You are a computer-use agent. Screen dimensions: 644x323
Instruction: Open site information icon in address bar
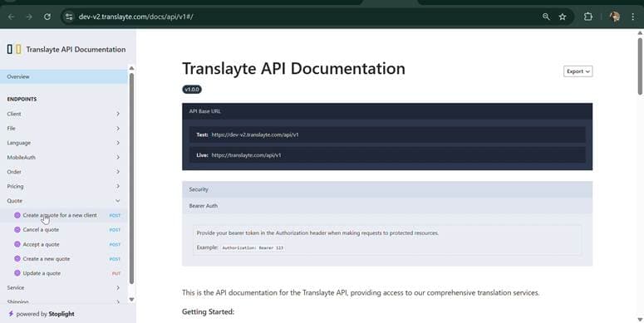69,17
